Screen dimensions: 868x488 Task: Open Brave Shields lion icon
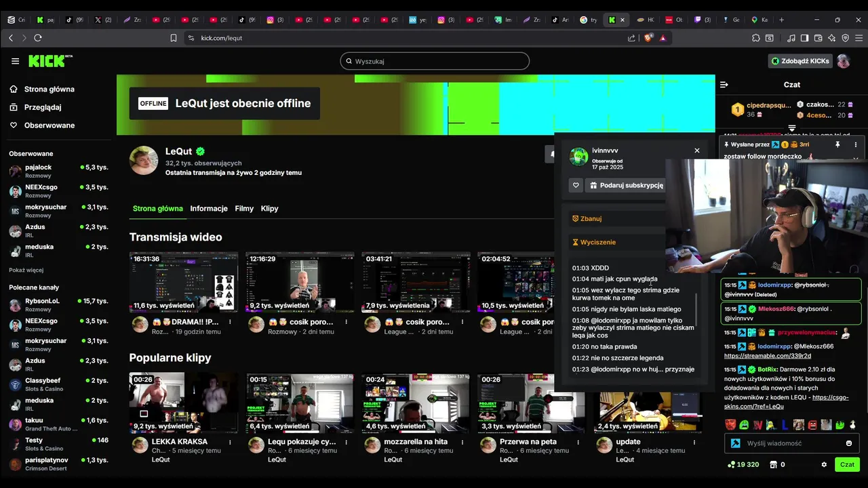pos(648,38)
